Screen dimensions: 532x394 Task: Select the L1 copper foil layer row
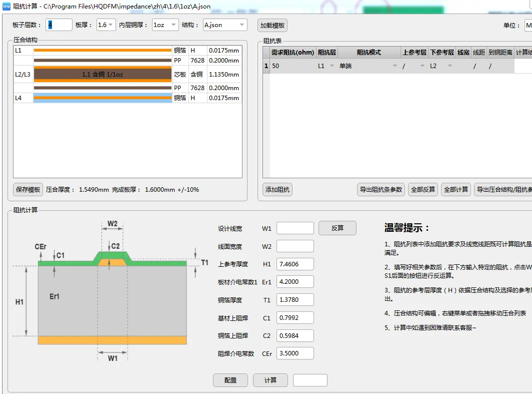[x=127, y=50]
